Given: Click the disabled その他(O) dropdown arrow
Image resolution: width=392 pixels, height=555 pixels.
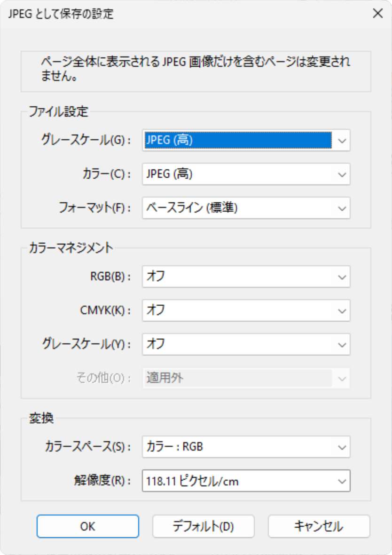Looking at the screenshot, I should click(342, 378).
